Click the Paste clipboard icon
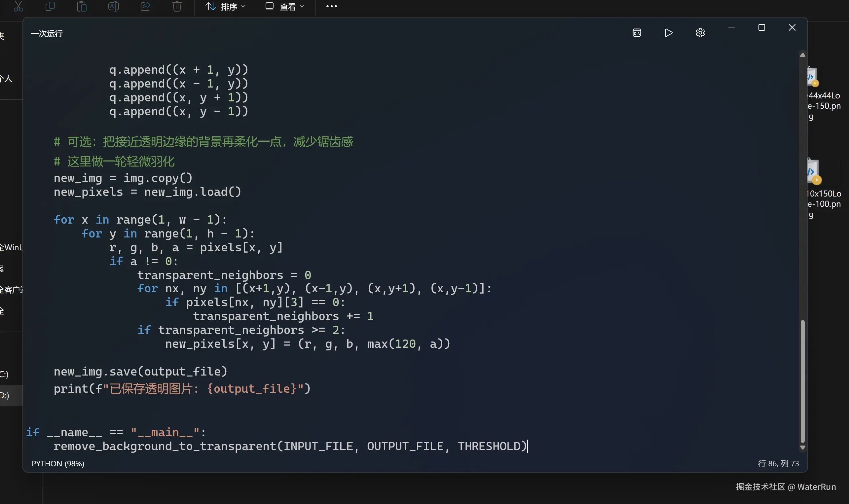Screen dimensions: 849x504 pos(82,7)
